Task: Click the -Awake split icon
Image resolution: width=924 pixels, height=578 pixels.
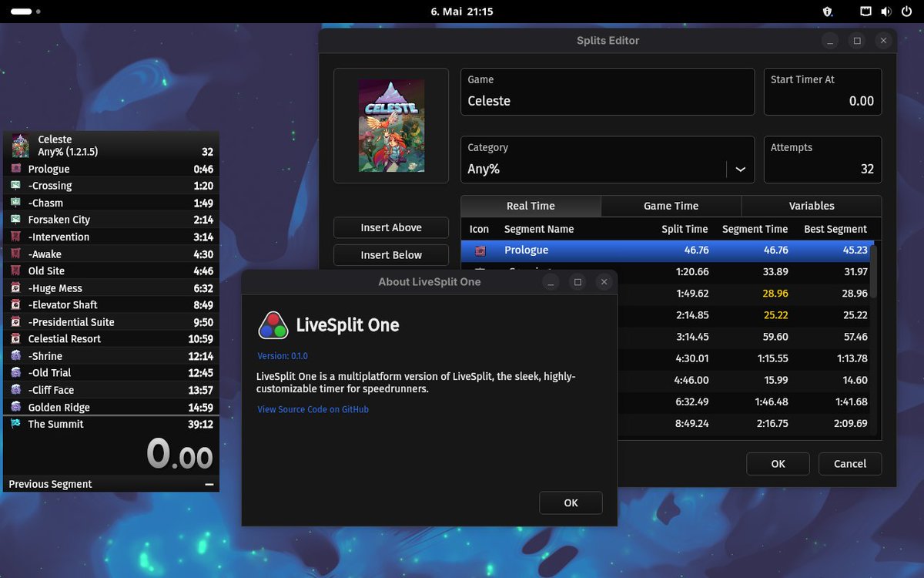Action: pos(15,254)
